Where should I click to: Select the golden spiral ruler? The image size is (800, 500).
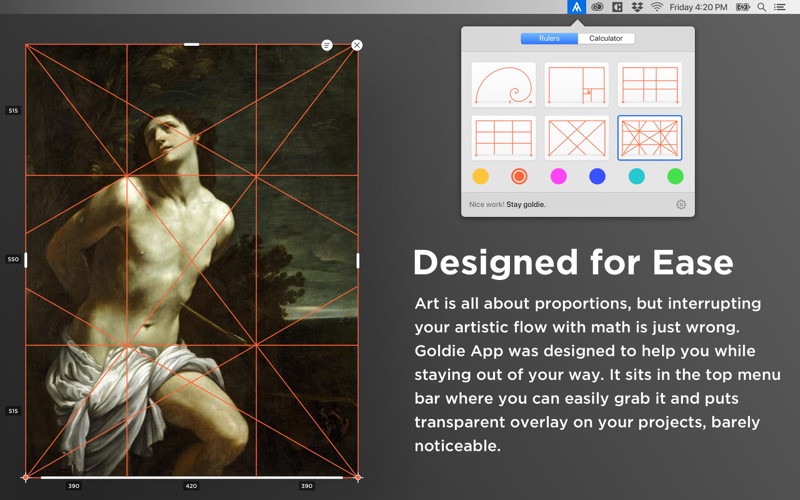(x=504, y=85)
